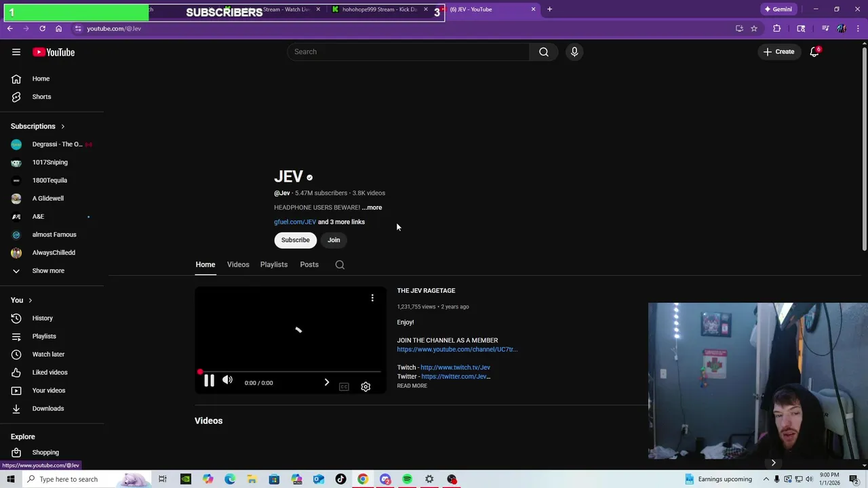
Task: Click the browser home button
Action: point(59,28)
